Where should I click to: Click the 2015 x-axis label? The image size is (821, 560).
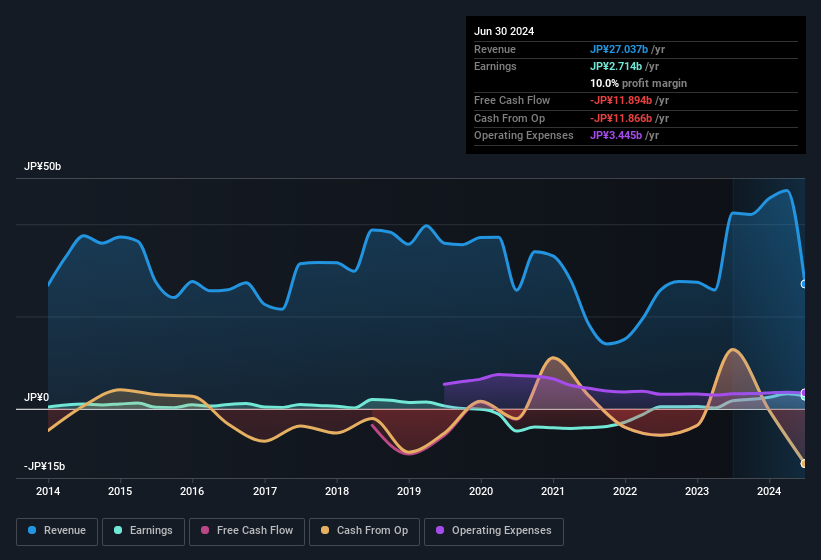[120, 491]
